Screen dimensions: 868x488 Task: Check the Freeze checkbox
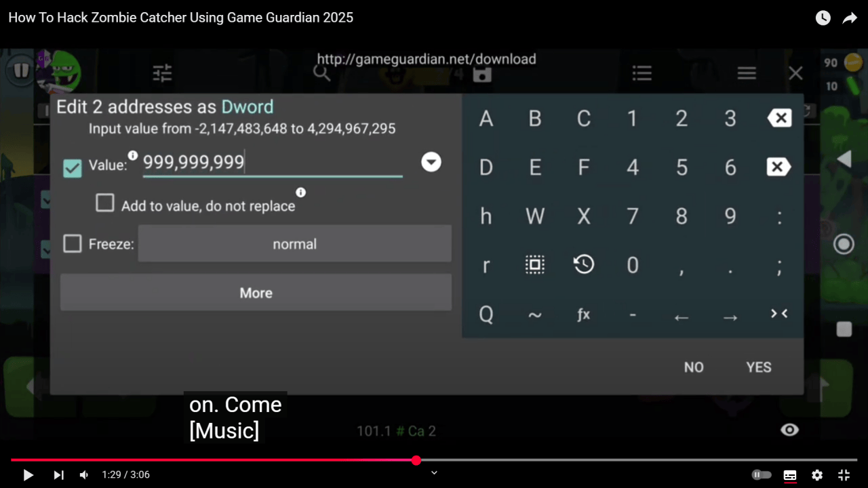72,244
